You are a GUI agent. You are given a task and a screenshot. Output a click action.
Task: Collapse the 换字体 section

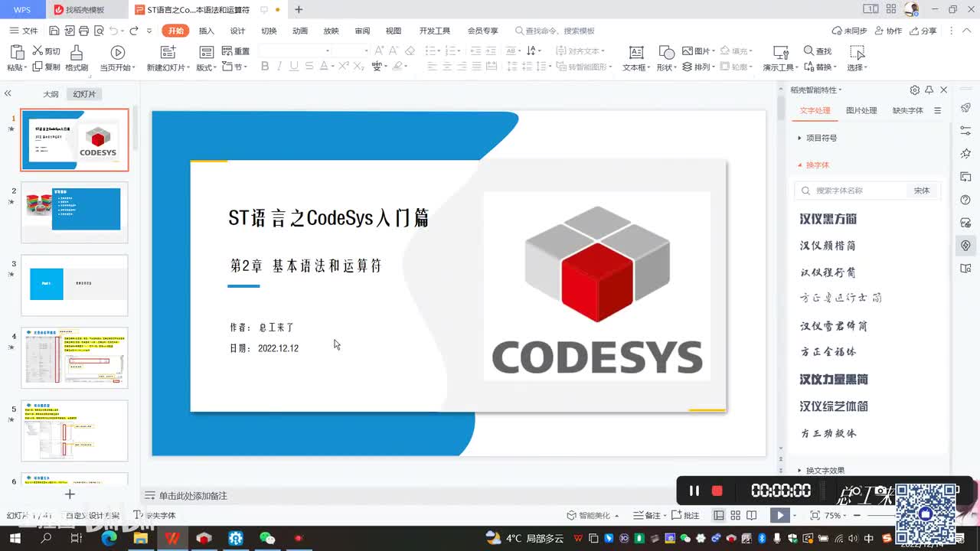pyautogui.click(x=813, y=165)
